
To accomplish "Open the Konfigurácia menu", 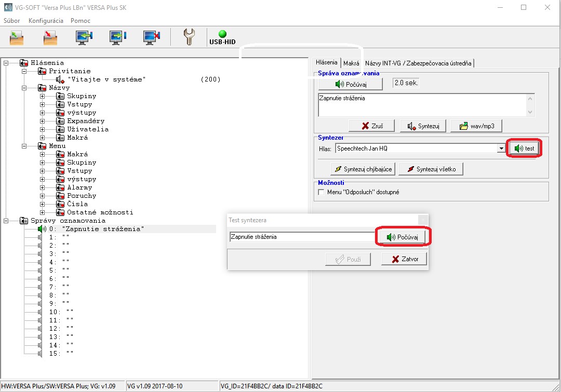I will click(x=46, y=21).
